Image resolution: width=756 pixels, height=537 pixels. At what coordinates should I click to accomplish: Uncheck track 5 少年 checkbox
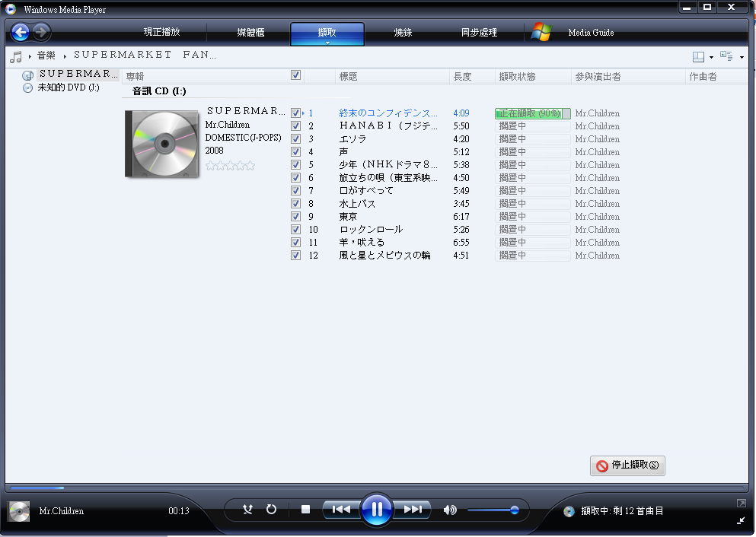295,165
